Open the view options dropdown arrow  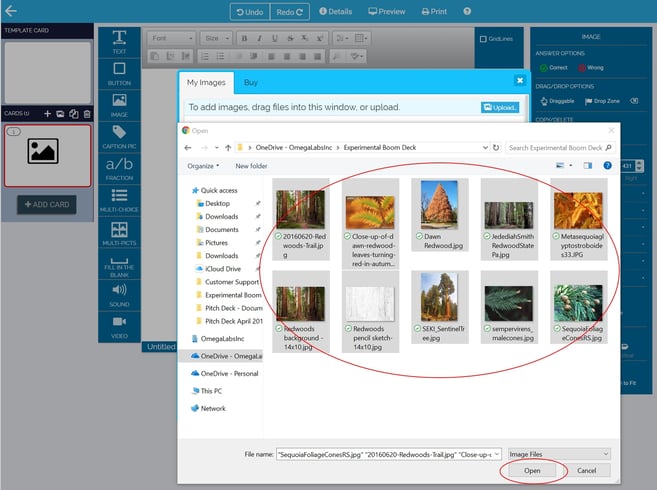[x=571, y=166]
